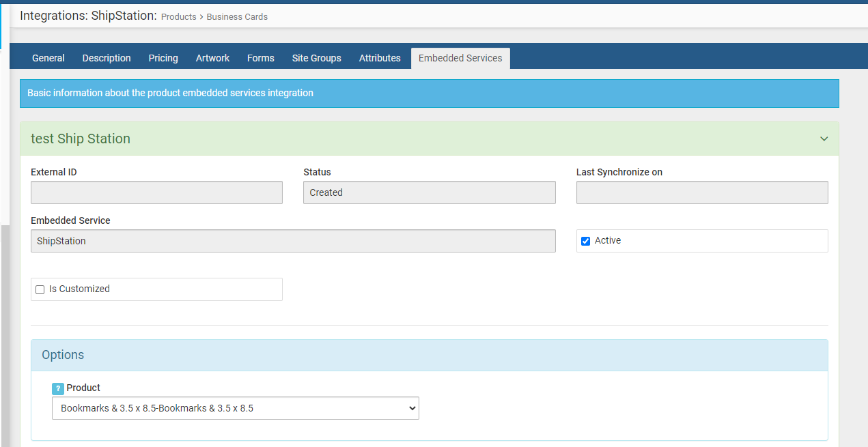Select the Artwork tab
Image resolution: width=868 pixels, height=447 pixels.
point(212,58)
